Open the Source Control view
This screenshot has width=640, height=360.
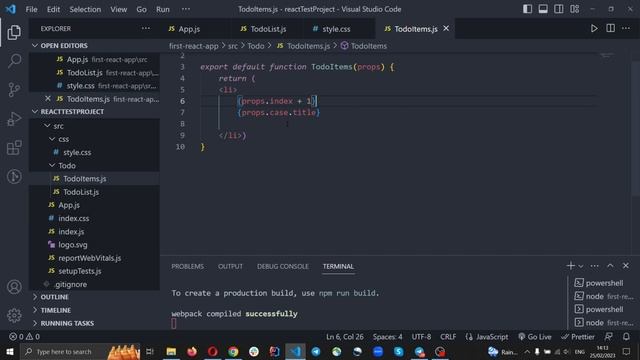[x=14, y=90]
